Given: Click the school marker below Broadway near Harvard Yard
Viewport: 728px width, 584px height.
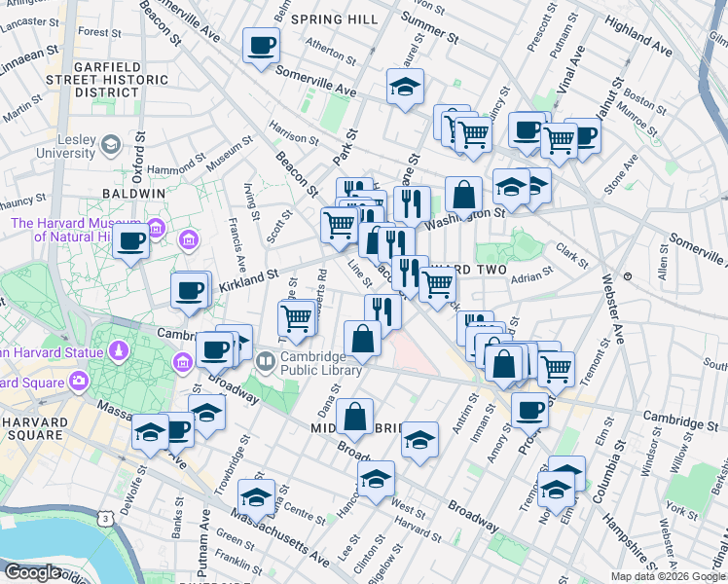Looking at the screenshot, I should point(207,414).
